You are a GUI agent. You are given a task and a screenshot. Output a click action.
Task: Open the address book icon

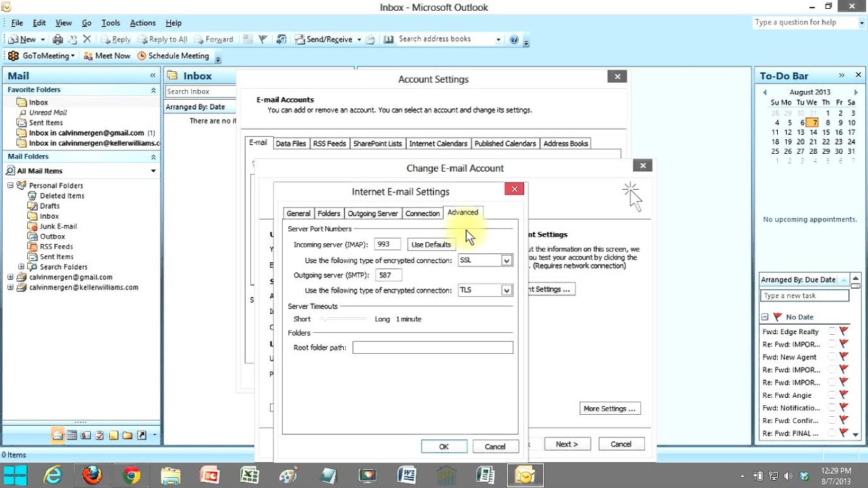(389, 39)
